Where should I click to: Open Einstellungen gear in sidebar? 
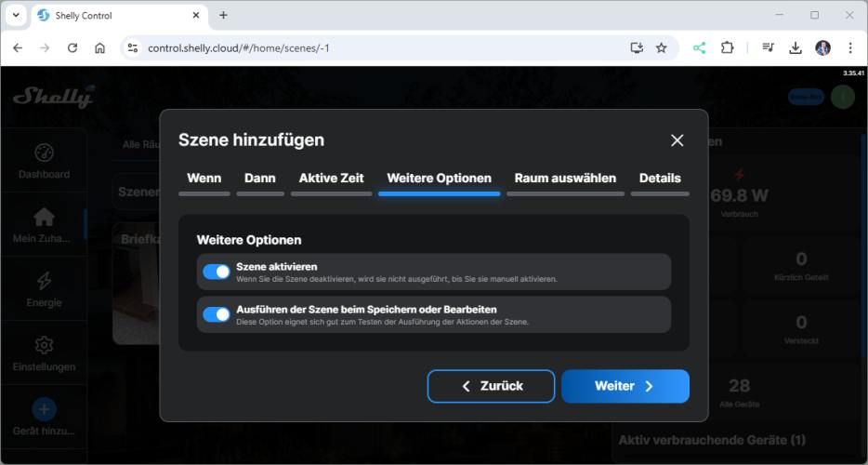(44, 346)
